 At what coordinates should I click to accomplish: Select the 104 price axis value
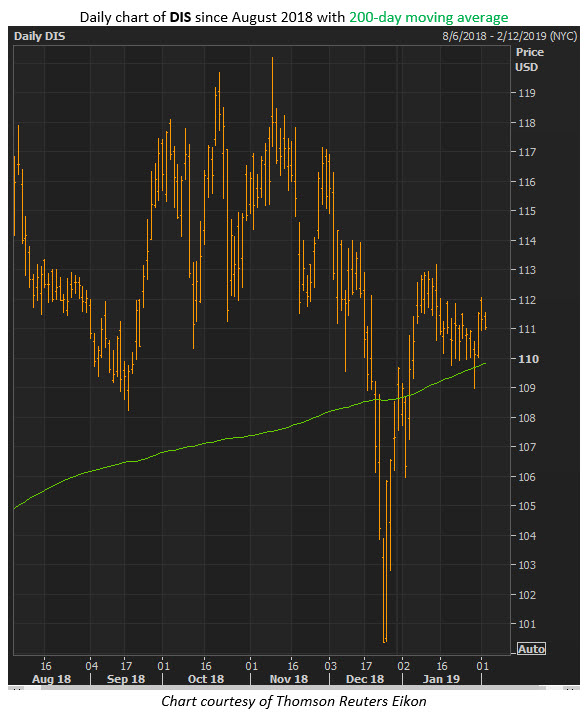coord(527,536)
